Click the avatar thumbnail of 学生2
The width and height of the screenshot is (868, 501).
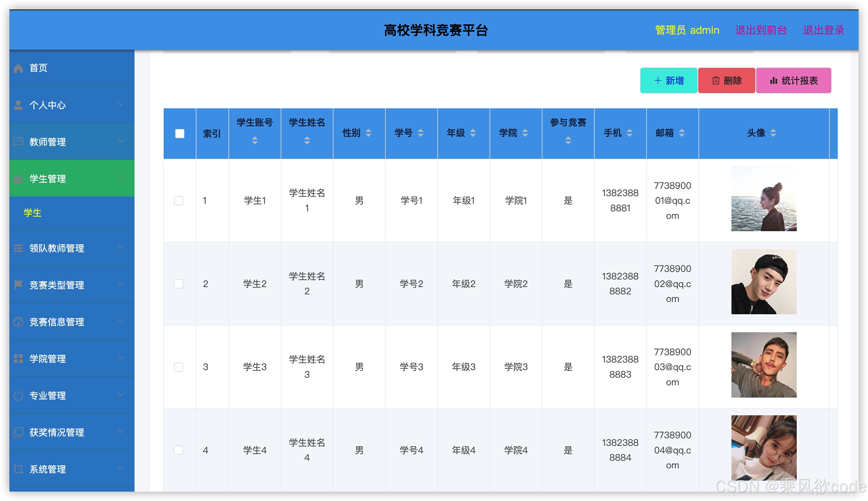point(764,282)
